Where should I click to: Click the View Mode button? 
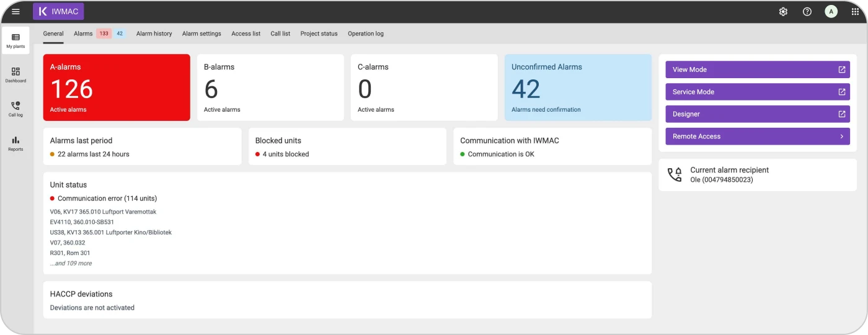coord(757,69)
